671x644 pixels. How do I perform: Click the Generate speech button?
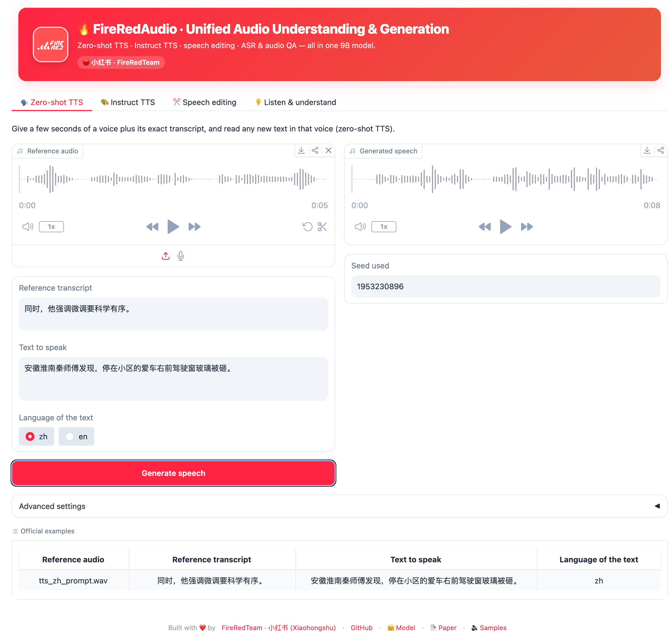click(x=173, y=473)
